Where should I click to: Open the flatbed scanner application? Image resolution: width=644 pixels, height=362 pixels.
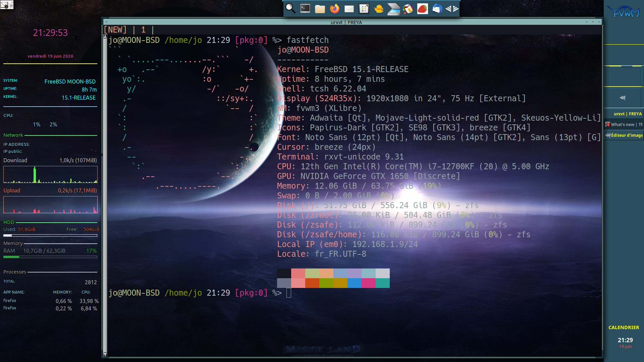coord(393,9)
